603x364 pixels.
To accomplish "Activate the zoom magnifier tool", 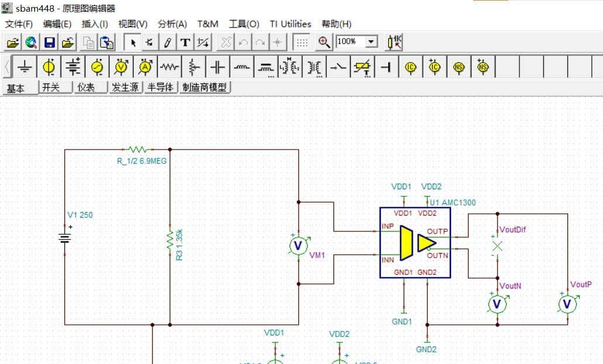I will (x=323, y=41).
